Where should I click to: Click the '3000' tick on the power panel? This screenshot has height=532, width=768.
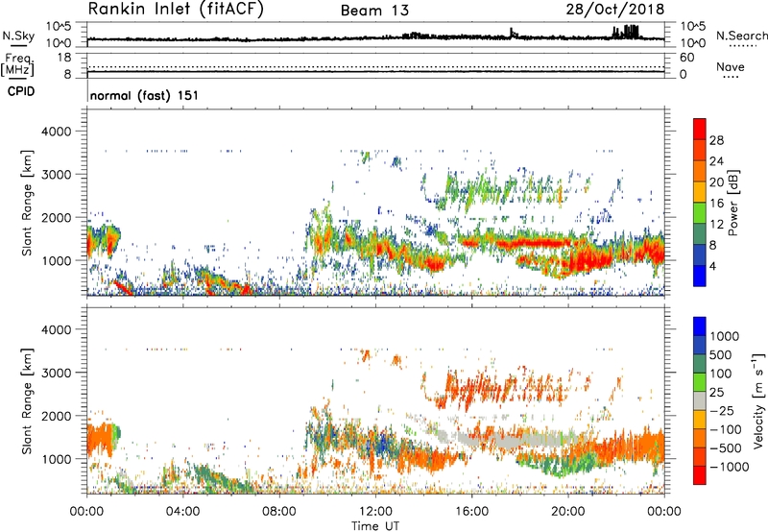(57, 175)
